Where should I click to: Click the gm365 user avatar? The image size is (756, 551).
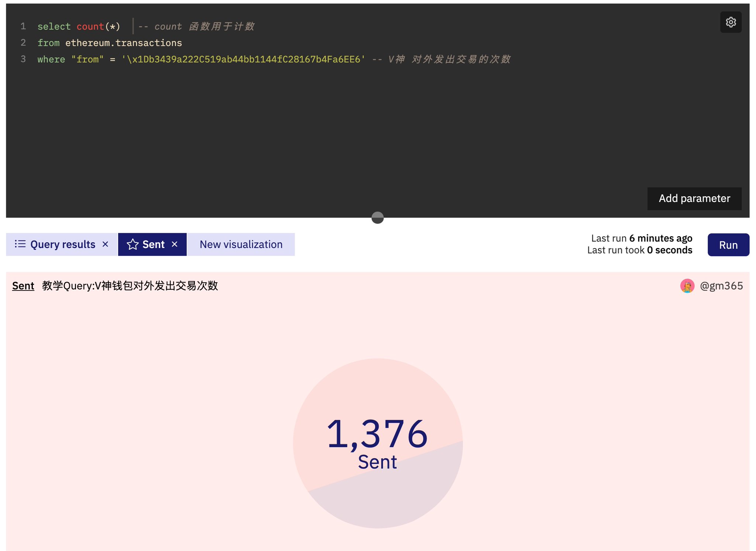(687, 286)
